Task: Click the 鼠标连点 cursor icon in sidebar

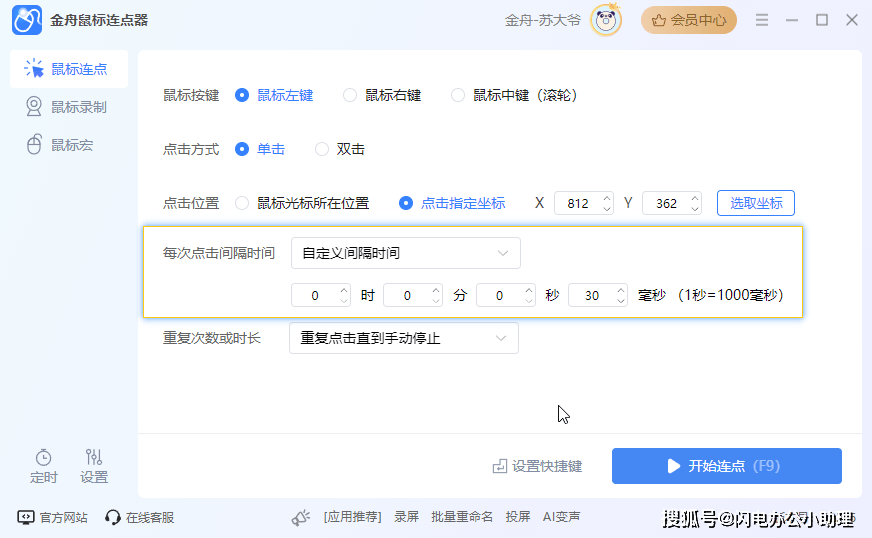Action: [34, 69]
